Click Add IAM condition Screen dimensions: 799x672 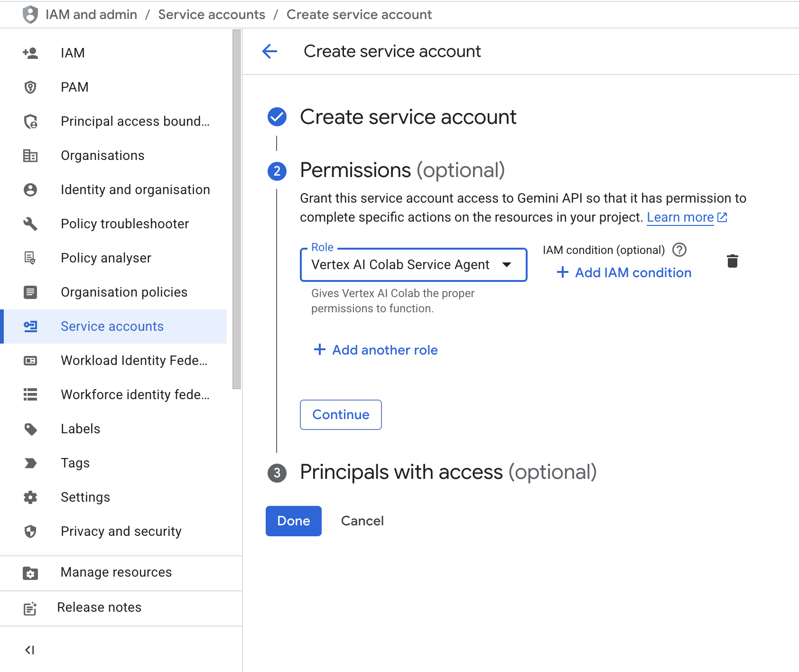(x=624, y=272)
